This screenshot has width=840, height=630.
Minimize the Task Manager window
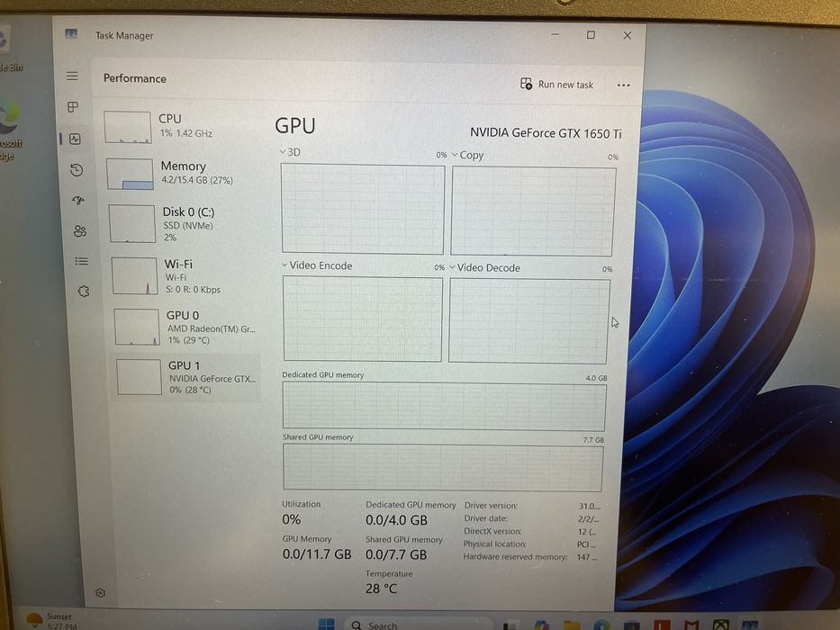point(555,35)
